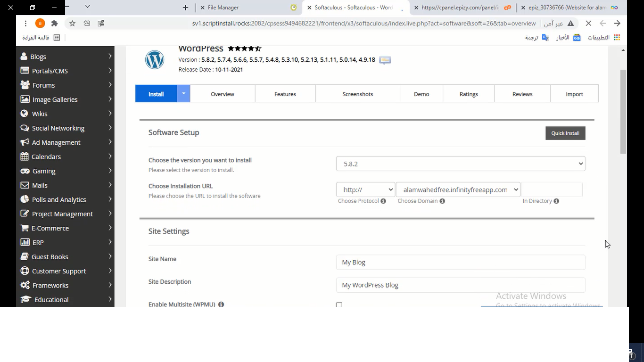Click the Forums group icon in sidebar
644x362 pixels.
pos(25,85)
